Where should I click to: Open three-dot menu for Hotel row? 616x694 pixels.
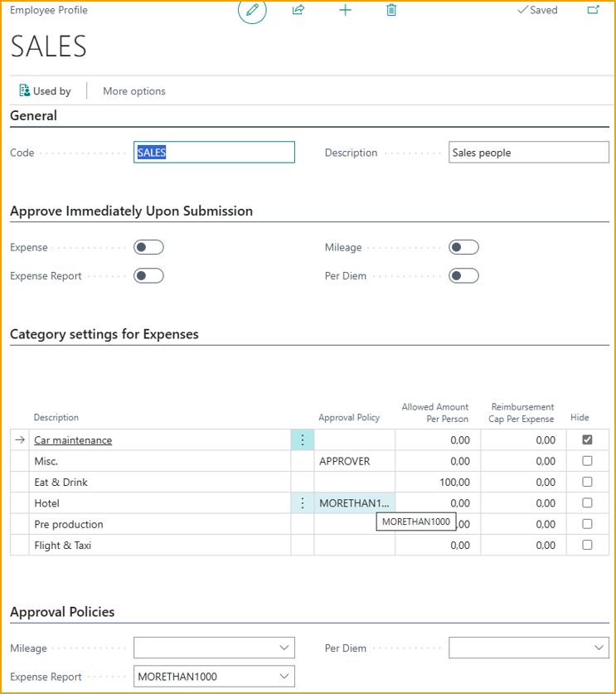(303, 503)
